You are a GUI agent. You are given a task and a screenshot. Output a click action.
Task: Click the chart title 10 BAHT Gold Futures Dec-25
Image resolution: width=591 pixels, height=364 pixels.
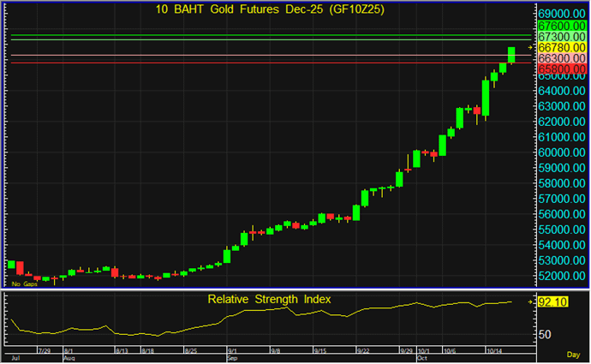(266, 9)
